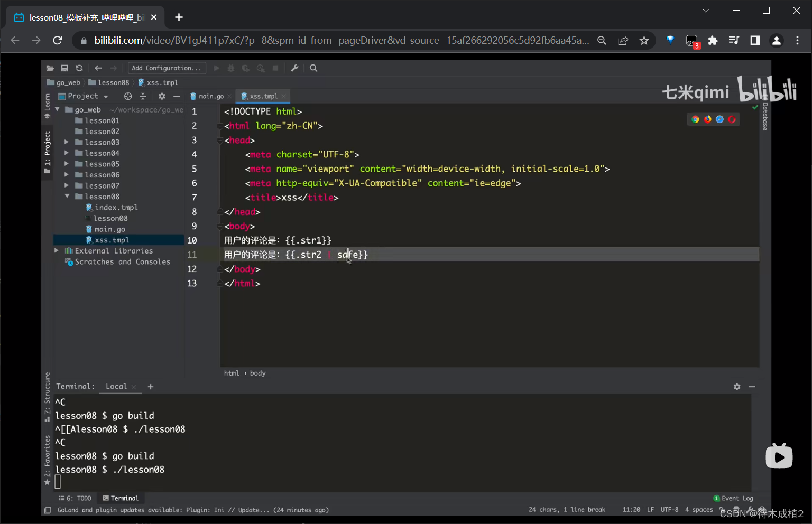812x524 pixels.
Task: Click the wrench settings icon in IDE toolbar
Action: tap(295, 68)
